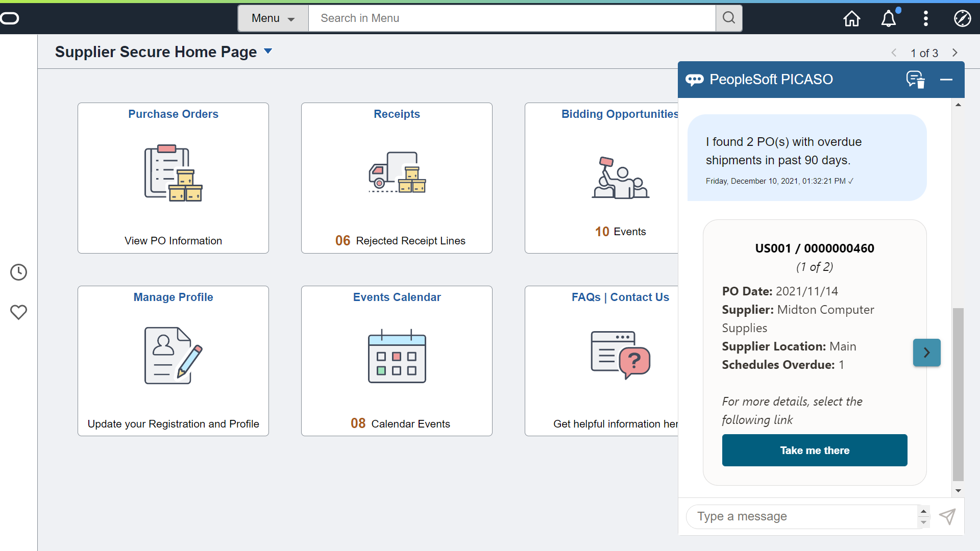Focus the Type a message field
Viewport: 980px width, 551px height.
(x=801, y=516)
